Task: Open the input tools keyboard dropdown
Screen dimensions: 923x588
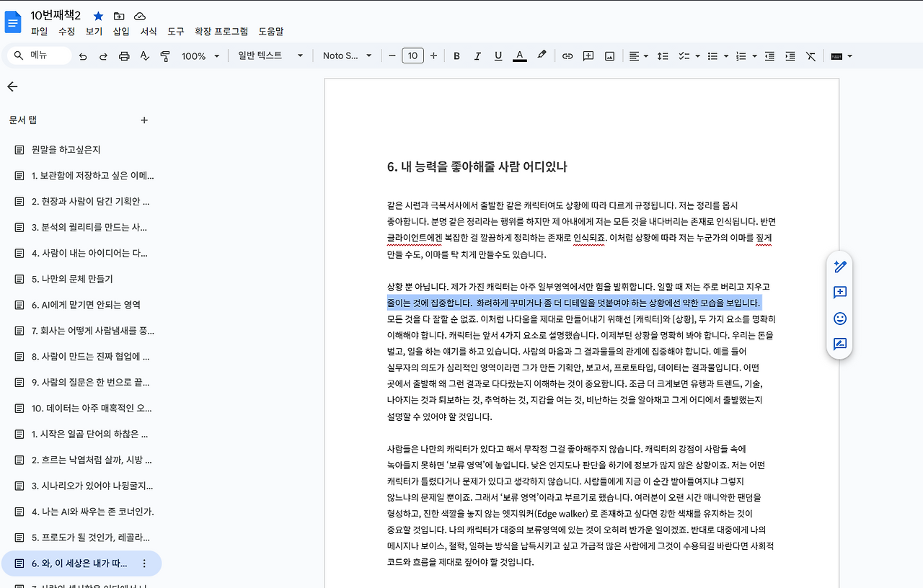Action: pos(842,56)
